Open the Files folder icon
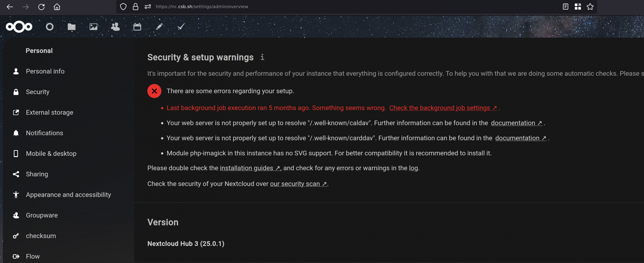The width and height of the screenshot is (644, 263). click(x=71, y=27)
